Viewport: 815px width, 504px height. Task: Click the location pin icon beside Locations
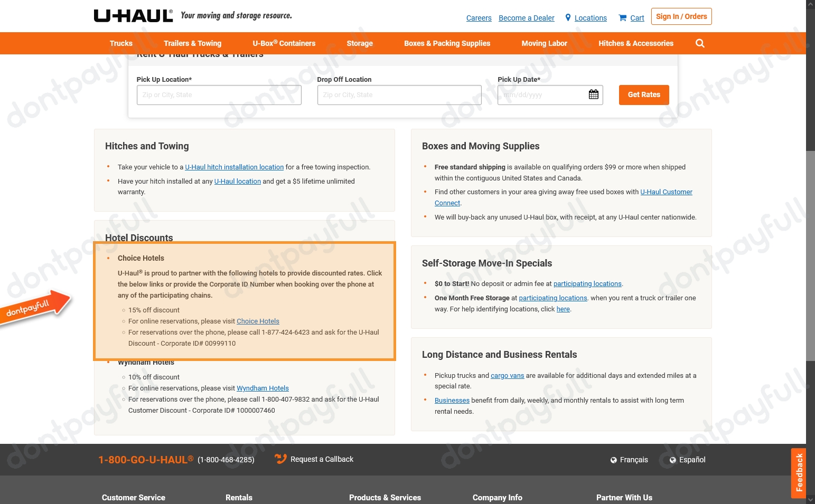[x=568, y=17]
